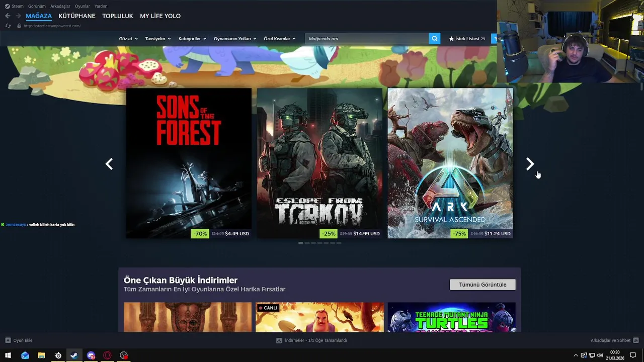Screen dimensions: 644x362
Task: Expand the Oynamanın Yolları dropdown
Action: 235,39
